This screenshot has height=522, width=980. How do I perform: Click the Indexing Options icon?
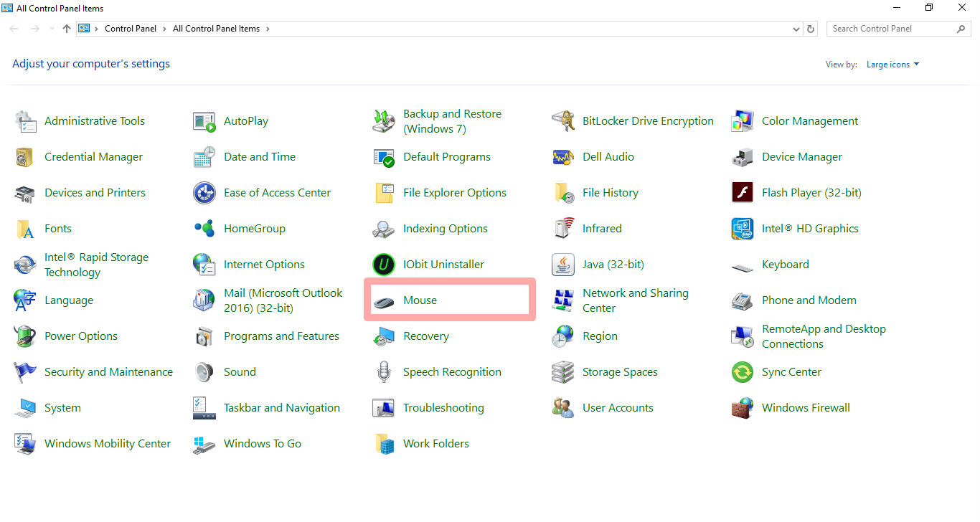[384, 229]
